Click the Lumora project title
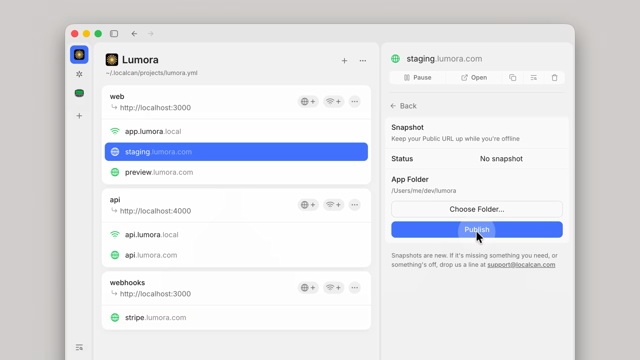This screenshot has width=640, height=360. (x=140, y=60)
